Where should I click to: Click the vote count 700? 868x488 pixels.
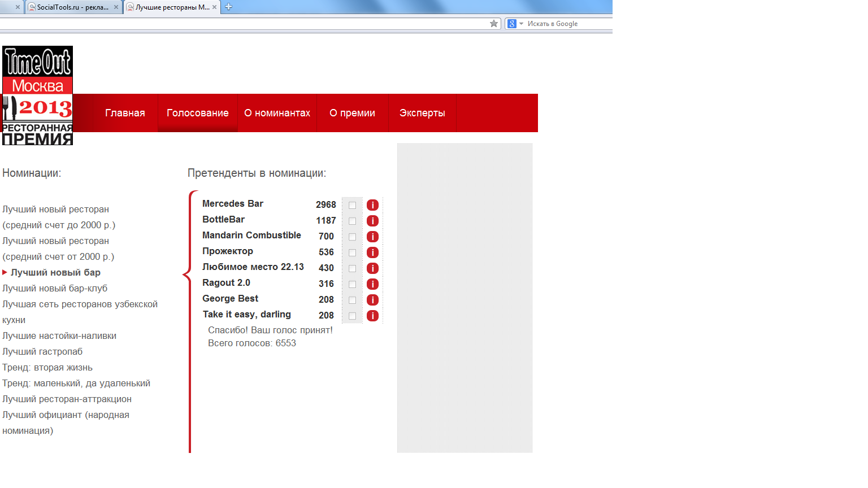tap(326, 236)
